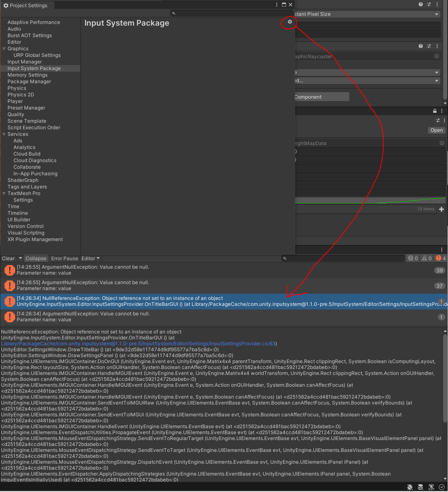The width and height of the screenshot is (448, 492).
Task: Select the first ArgumentNullException entry with count 39
Action: (224, 270)
